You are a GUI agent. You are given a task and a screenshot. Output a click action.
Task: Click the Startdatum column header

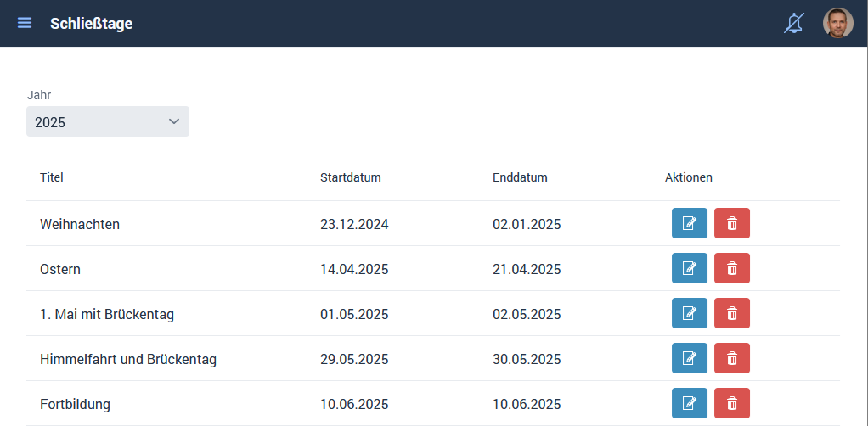350,177
